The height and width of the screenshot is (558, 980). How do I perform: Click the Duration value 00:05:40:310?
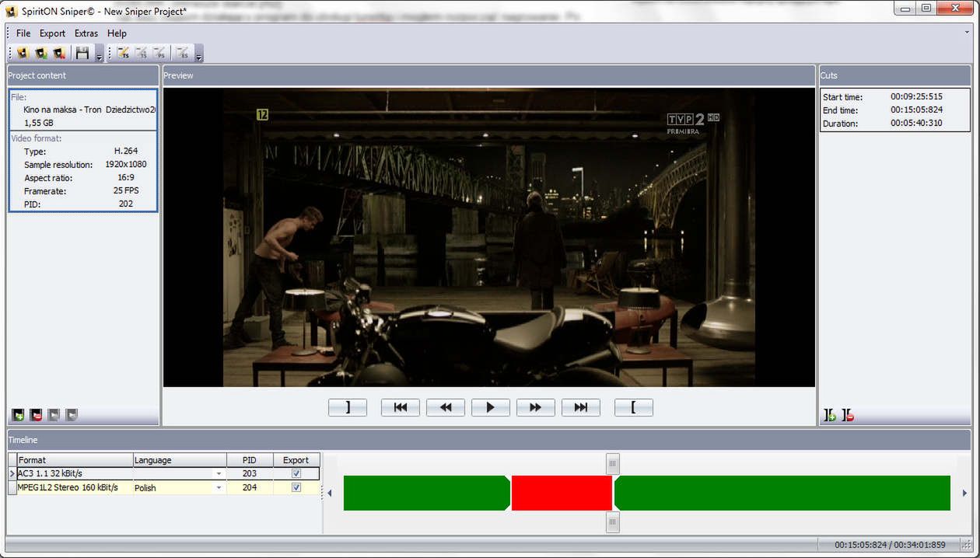pyautogui.click(x=916, y=124)
